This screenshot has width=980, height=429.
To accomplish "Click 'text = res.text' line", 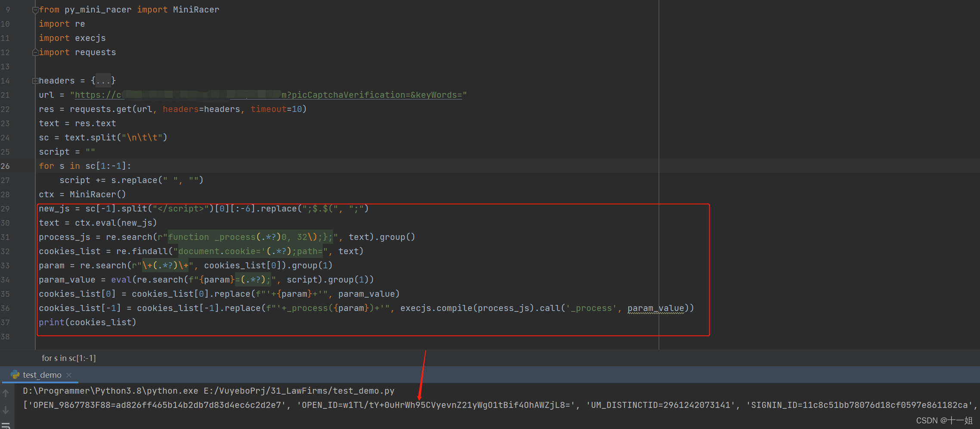I will pos(77,123).
